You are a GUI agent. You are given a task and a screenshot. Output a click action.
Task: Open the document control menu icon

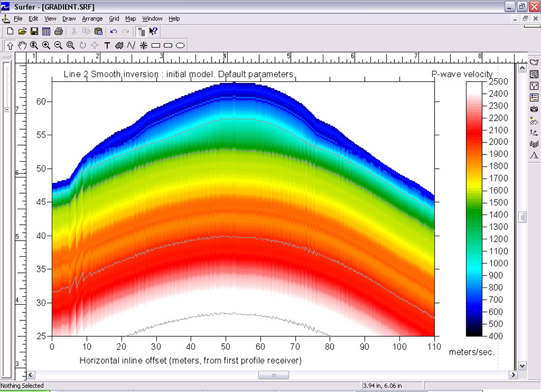5,19
